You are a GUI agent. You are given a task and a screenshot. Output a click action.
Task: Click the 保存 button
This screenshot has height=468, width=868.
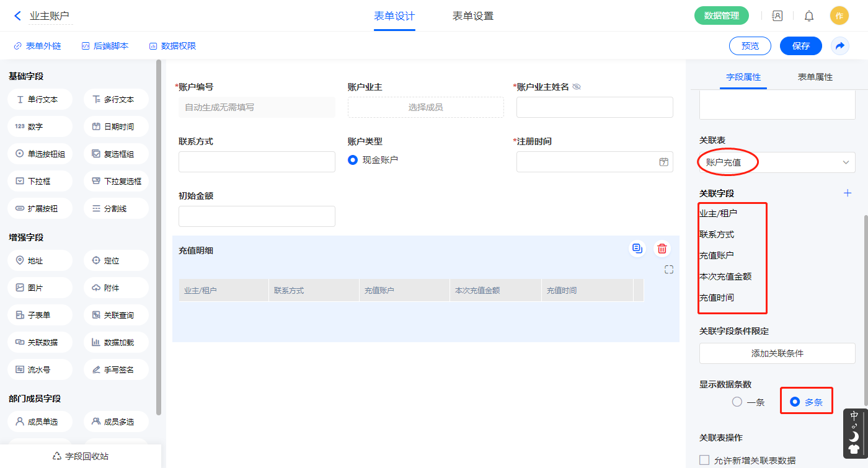coord(800,46)
